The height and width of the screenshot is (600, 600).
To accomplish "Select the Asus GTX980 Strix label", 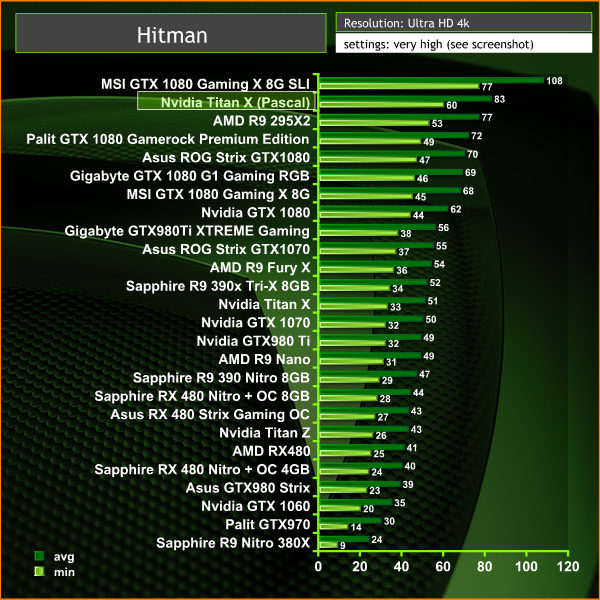I will (248, 488).
